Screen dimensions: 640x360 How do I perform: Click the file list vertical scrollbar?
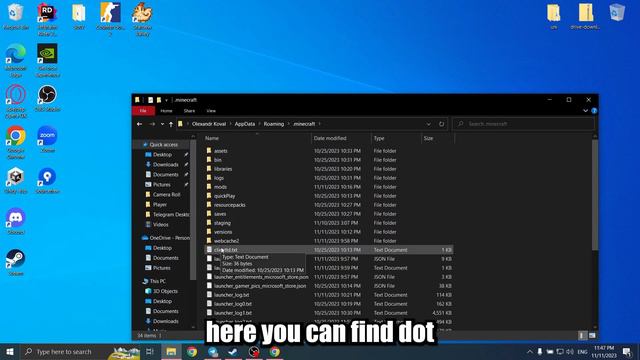coord(595,194)
